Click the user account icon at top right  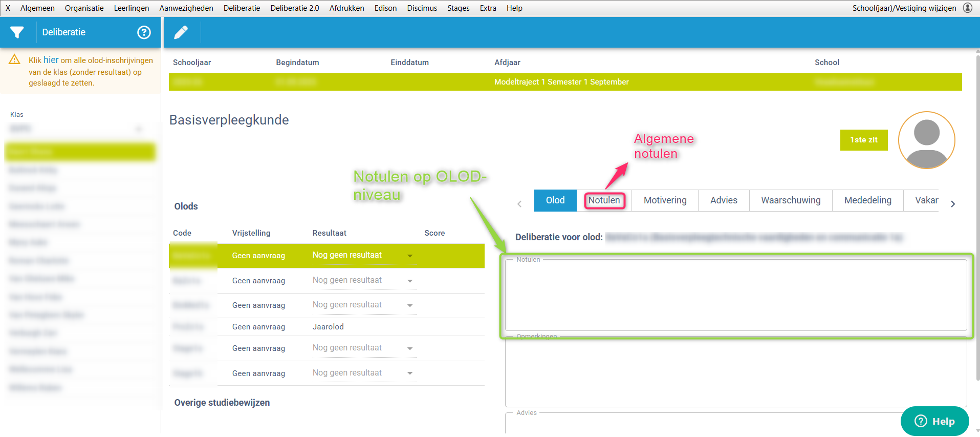(968, 8)
